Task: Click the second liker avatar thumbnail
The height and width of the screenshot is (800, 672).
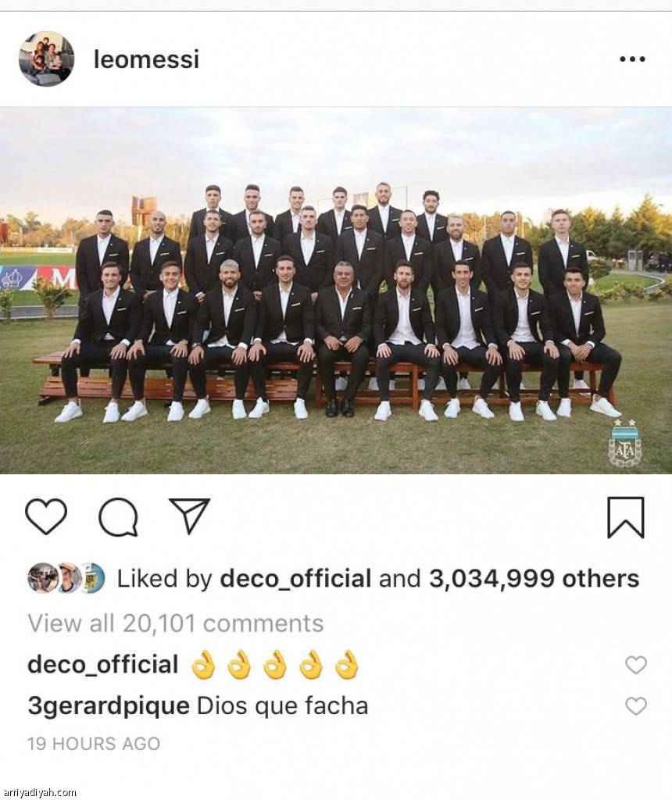Action: click(x=69, y=577)
